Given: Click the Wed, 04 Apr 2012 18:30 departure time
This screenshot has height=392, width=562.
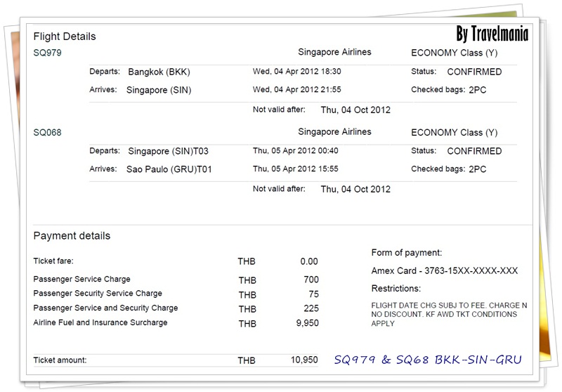Looking at the screenshot, I should click(296, 72).
